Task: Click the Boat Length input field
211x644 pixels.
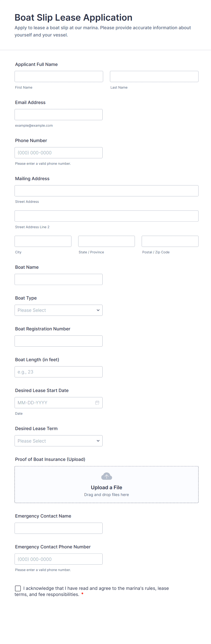Action: coord(58,372)
